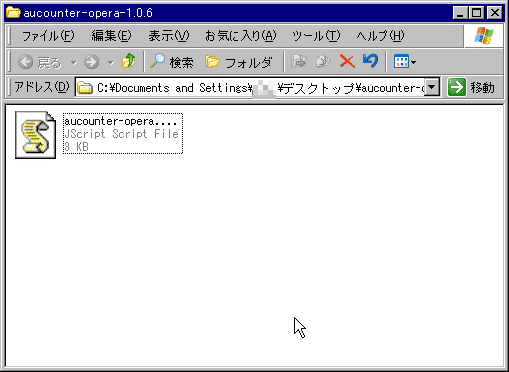This screenshot has height=372, width=509.
Task: Click inside the address path field
Action: click(x=250, y=88)
